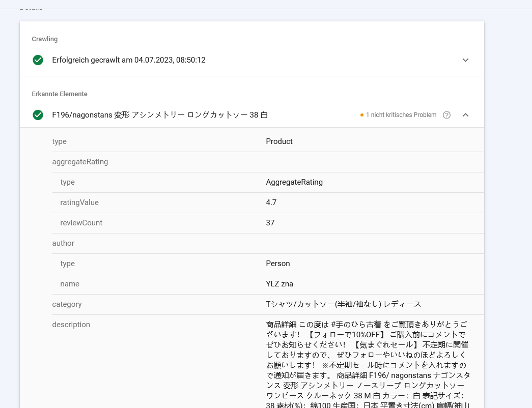Click the 'AggregateRating' type value
532x408 pixels.
tap(294, 182)
